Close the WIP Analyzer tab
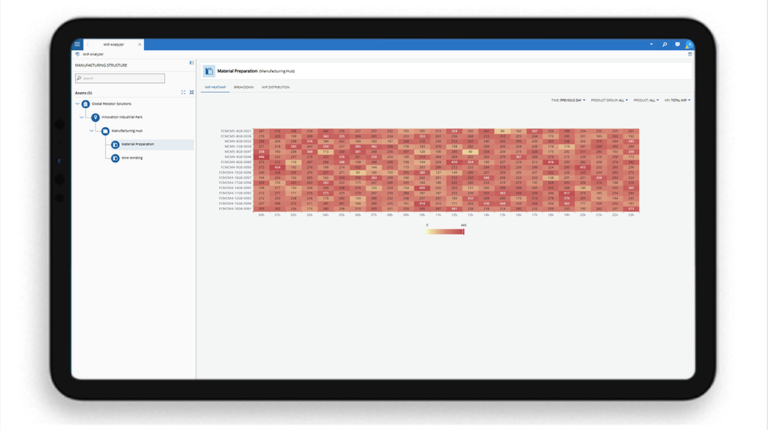This screenshot has height=430, width=768. tap(139, 44)
